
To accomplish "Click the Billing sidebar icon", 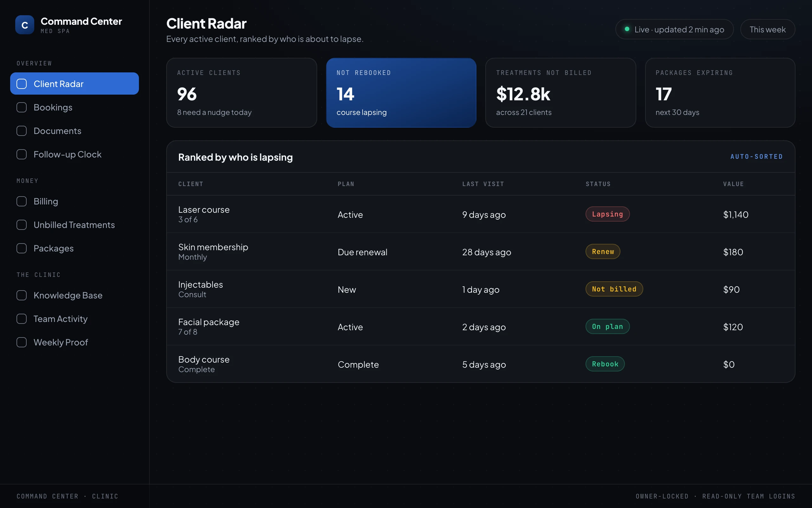I will 22,201.
